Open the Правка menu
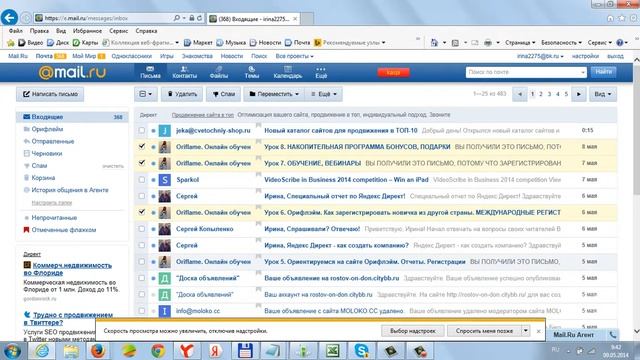The width and height of the screenshot is (640, 360). point(39,31)
